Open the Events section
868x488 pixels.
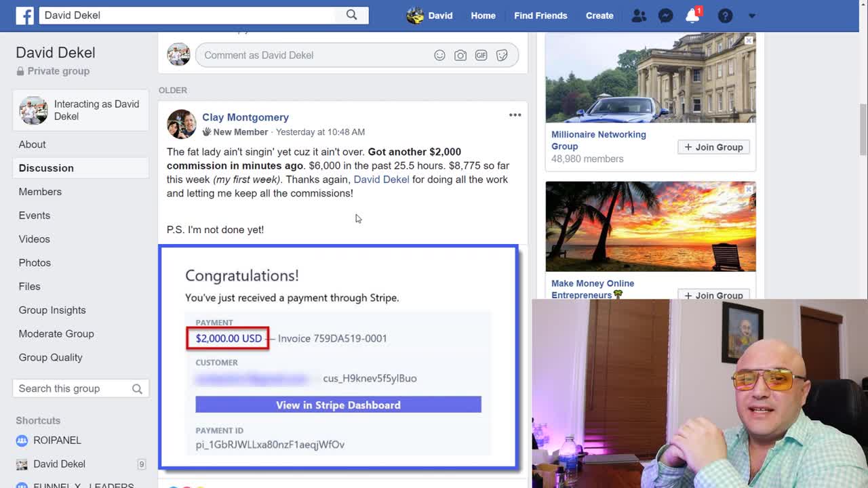34,216
